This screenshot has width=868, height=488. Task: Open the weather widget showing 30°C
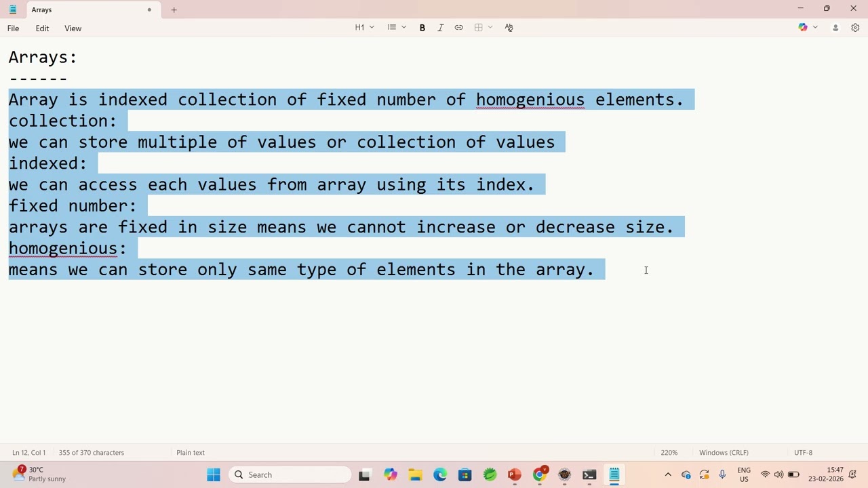pos(39,474)
